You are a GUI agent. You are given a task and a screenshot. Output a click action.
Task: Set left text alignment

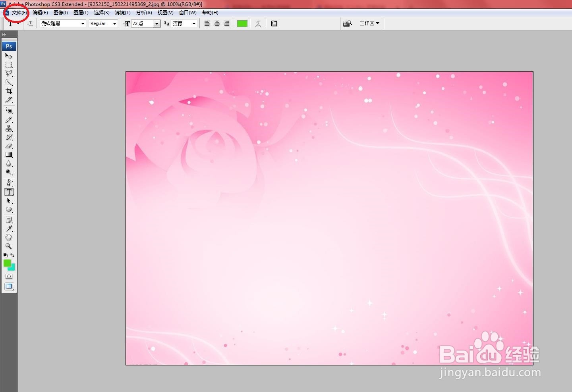coord(207,23)
